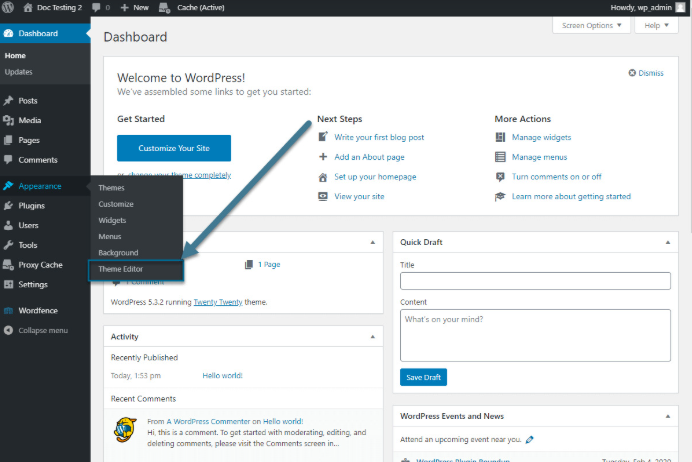Viewport: 692px width, 462px height.
Task: Select Menus in Appearance submenu
Action: 109,237
